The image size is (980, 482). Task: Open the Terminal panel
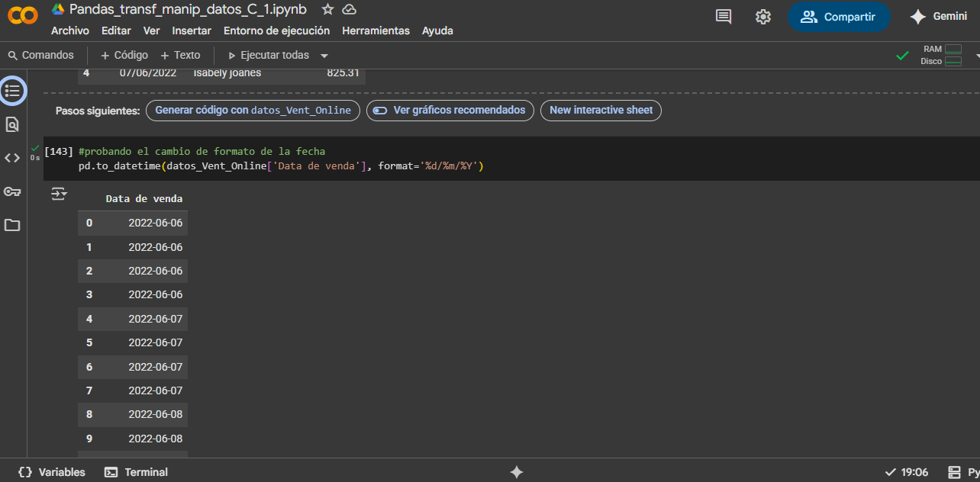coord(136,472)
